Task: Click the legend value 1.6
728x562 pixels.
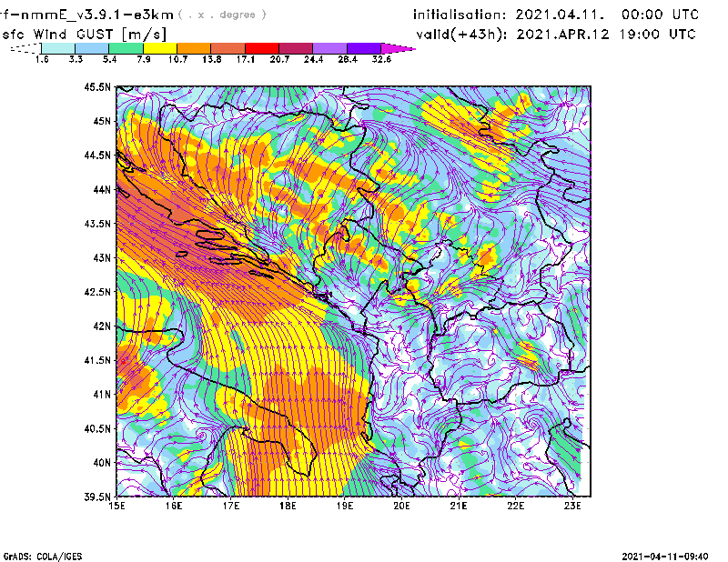Action: coord(42,59)
